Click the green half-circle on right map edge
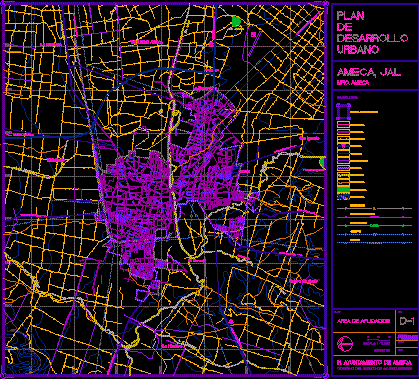 click(322, 162)
